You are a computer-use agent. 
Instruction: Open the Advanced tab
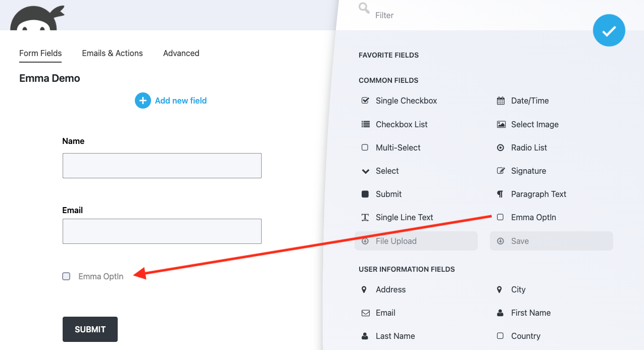pos(181,53)
